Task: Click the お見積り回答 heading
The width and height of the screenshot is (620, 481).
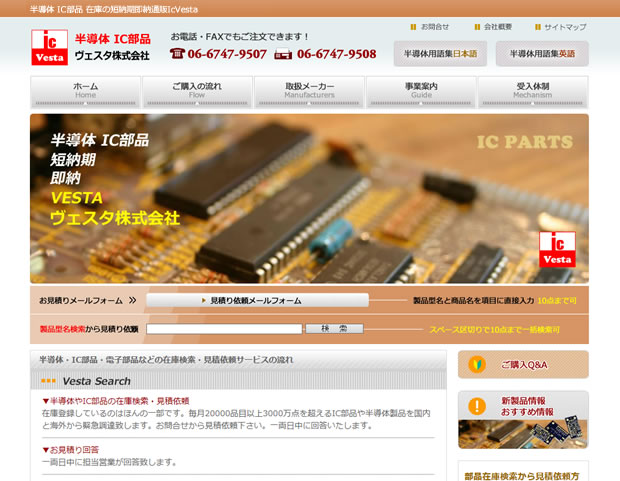Action: tap(70, 449)
